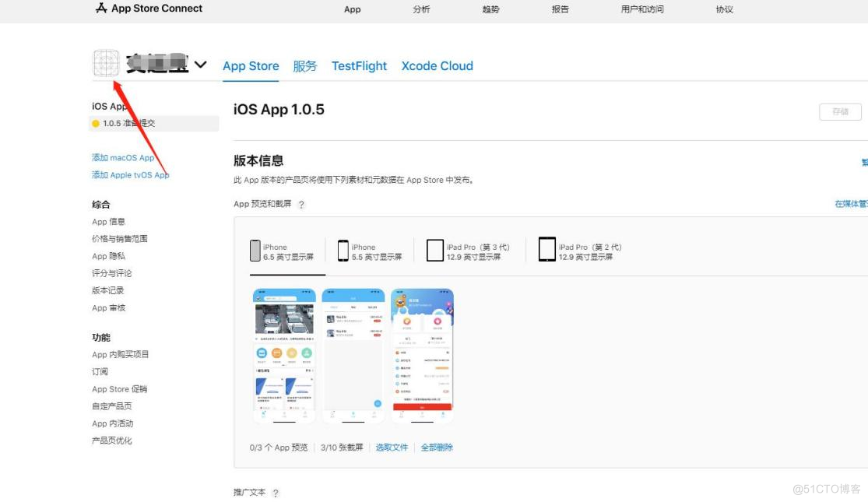Screen dimensions: 868x502
Task: Click help icon next to 推广文本
Action: click(276, 493)
